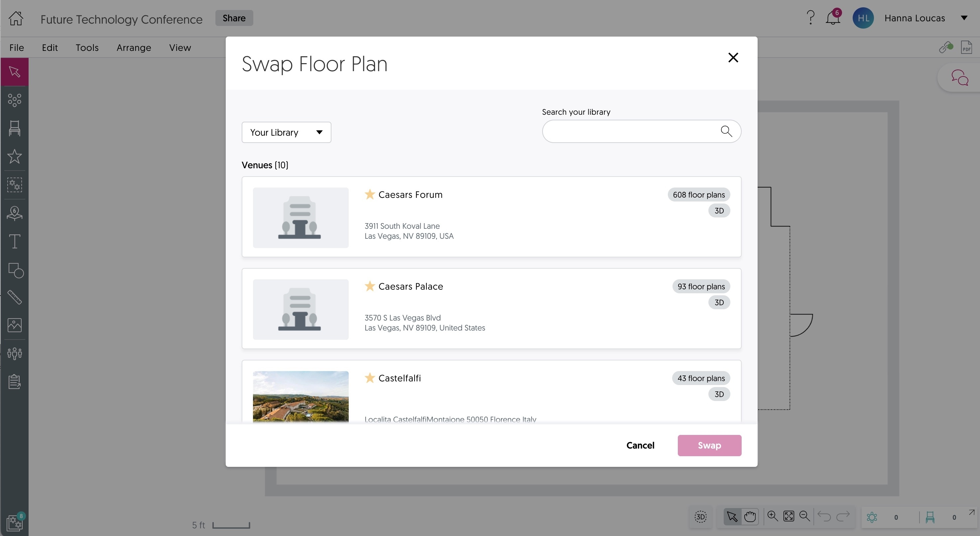Open the comments chat bubble
The image size is (980, 536).
[x=959, y=77]
